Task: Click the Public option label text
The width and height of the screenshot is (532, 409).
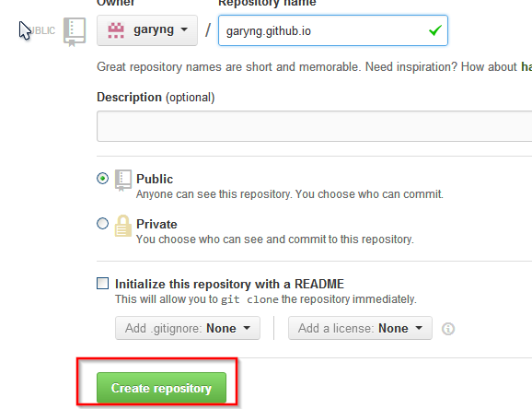Action: (x=155, y=179)
